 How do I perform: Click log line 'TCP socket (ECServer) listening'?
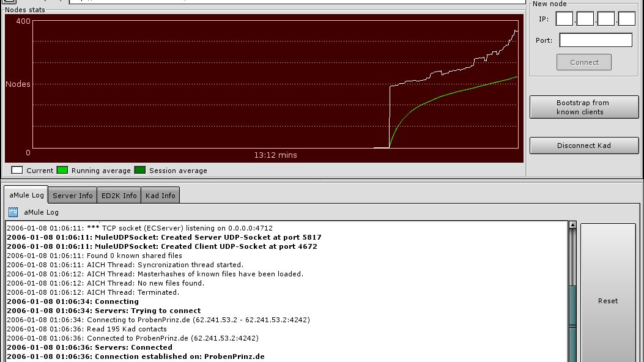tap(139, 228)
